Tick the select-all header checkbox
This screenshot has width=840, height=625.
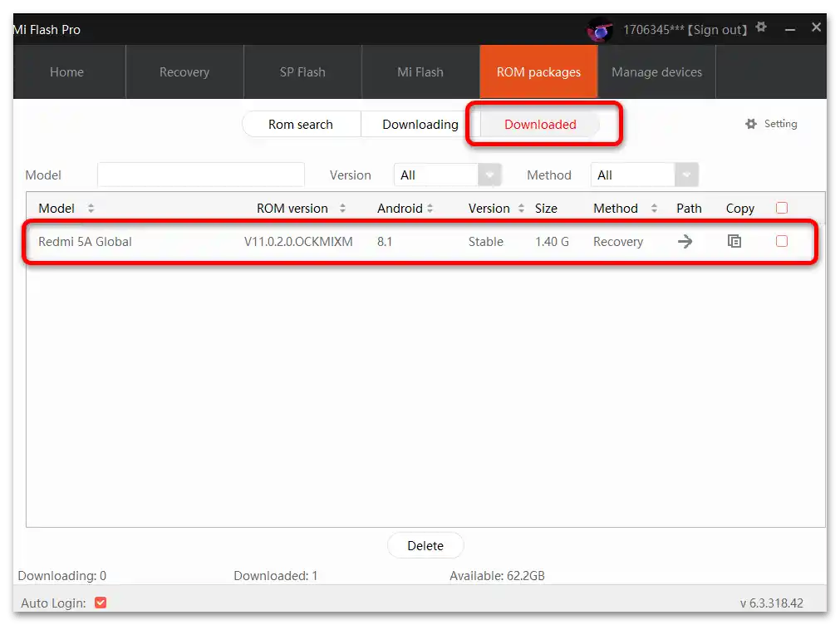coord(782,208)
